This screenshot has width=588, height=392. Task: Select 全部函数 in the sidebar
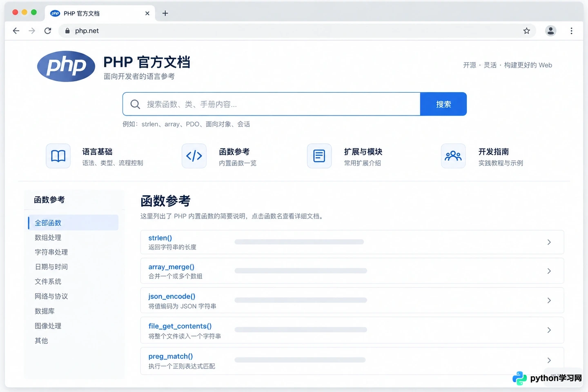click(x=73, y=223)
